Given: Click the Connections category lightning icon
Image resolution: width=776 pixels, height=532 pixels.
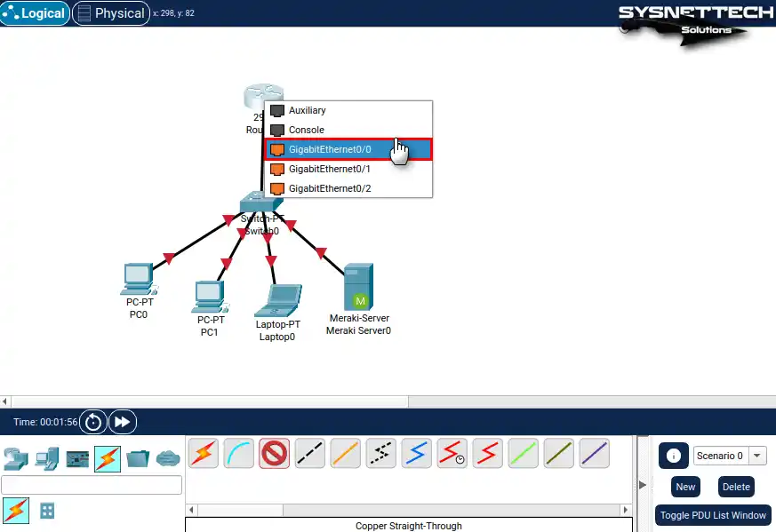Looking at the screenshot, I should (108, 459).
